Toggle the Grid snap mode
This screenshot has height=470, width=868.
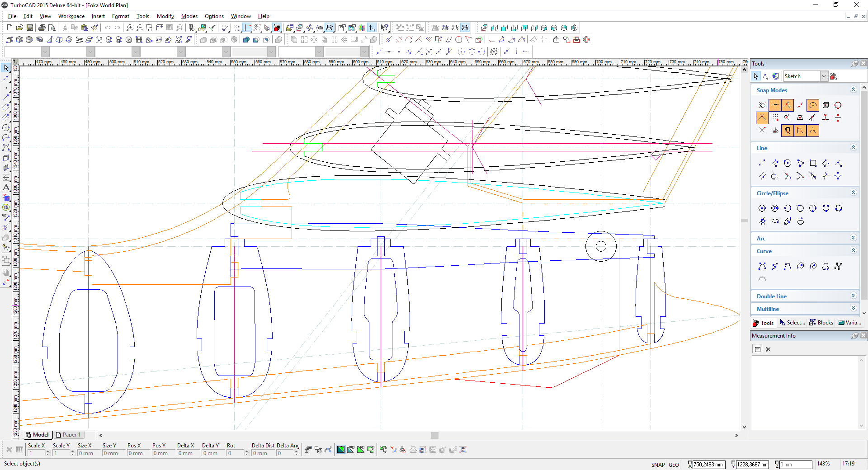pos(775,118)
